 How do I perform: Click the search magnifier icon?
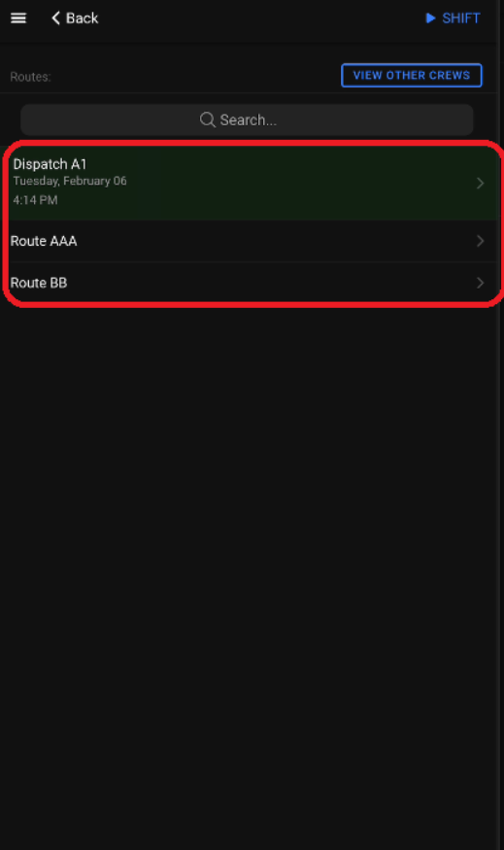click(207, 119)
